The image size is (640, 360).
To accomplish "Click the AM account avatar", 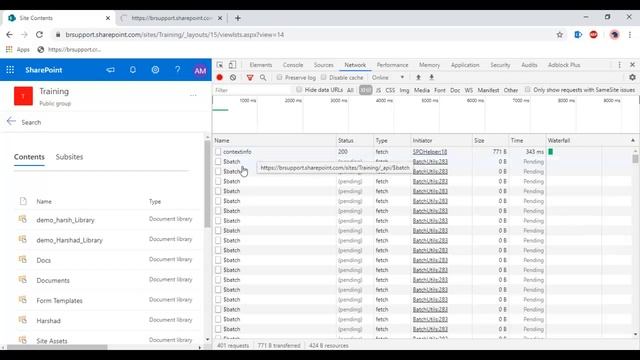I will click(200, 70).
